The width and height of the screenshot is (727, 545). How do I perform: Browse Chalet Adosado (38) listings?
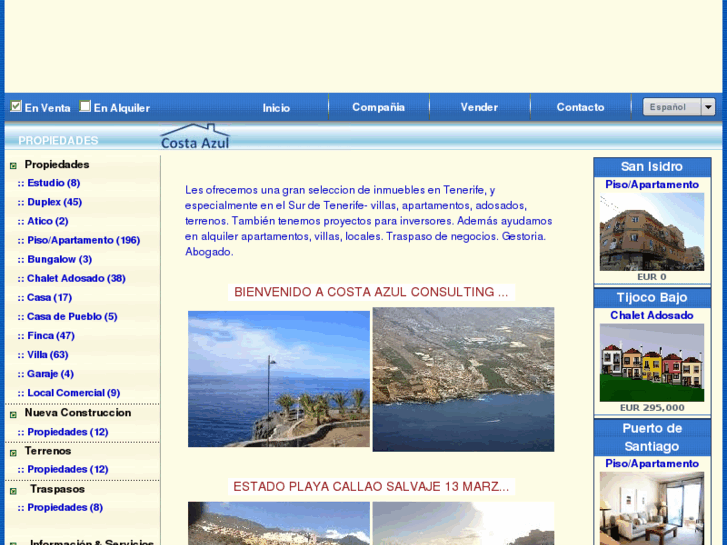[x=77, y=278]
